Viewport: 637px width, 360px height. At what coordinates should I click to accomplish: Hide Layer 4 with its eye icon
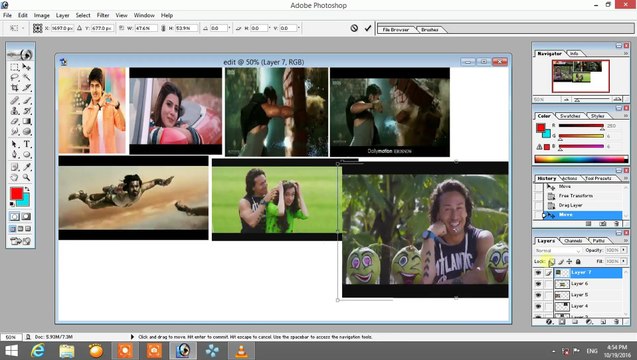tap(538, 306)
